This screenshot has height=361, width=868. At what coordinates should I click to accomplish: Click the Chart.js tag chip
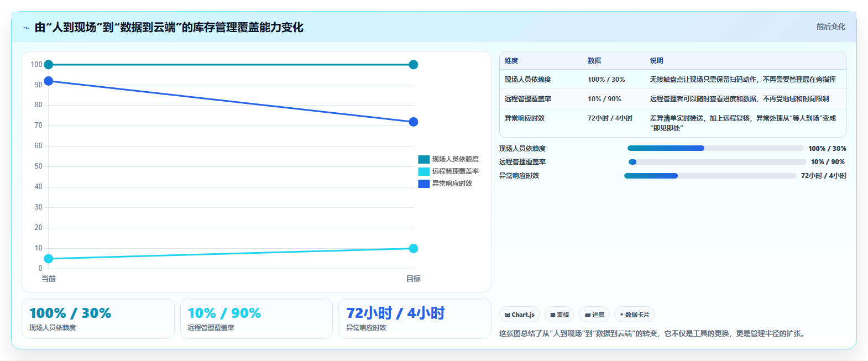tap(520, 315)
